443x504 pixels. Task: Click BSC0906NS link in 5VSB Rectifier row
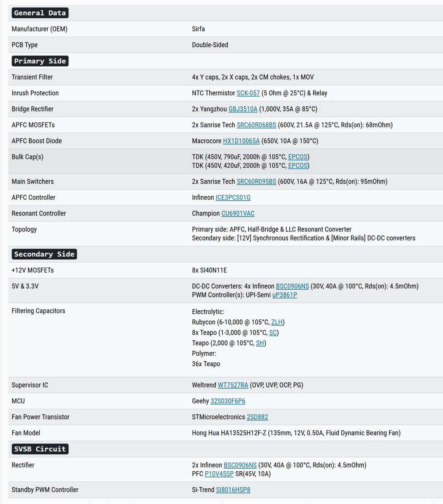[x=240, y=465]
